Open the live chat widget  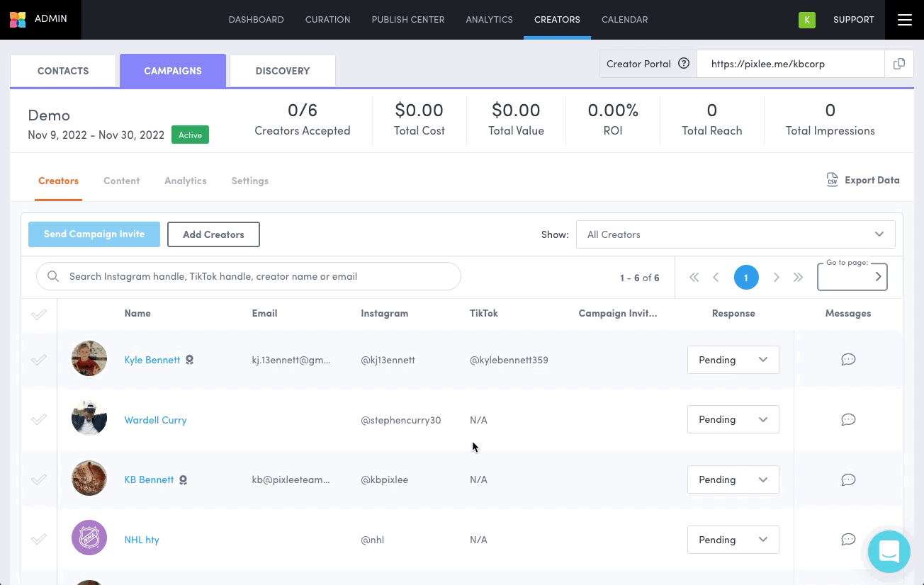(889, 551)
